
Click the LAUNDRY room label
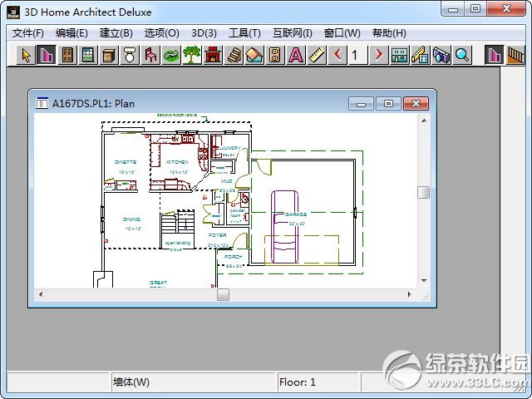click(x=229, y=148)
